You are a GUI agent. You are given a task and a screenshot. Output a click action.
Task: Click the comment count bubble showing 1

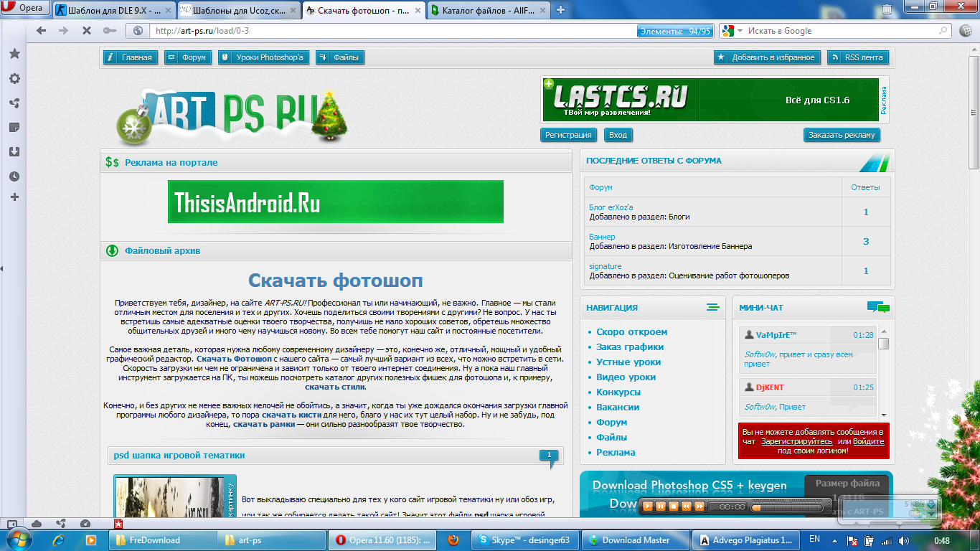pyautogui.click(x=549, y=456)
